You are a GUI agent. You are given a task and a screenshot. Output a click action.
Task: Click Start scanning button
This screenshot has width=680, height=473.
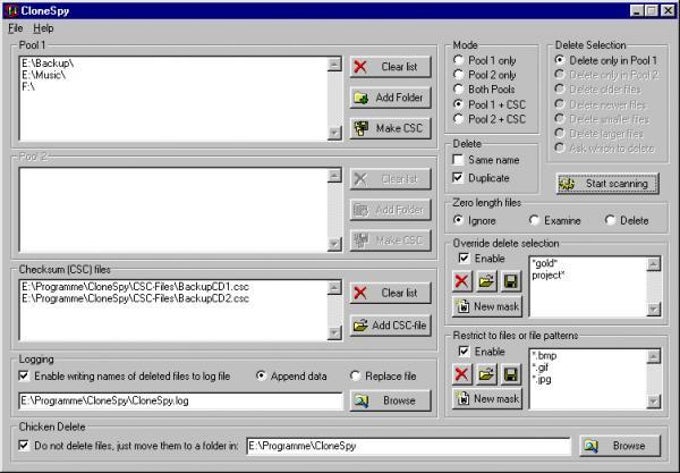pyautogui.click(x=607, y=183)
